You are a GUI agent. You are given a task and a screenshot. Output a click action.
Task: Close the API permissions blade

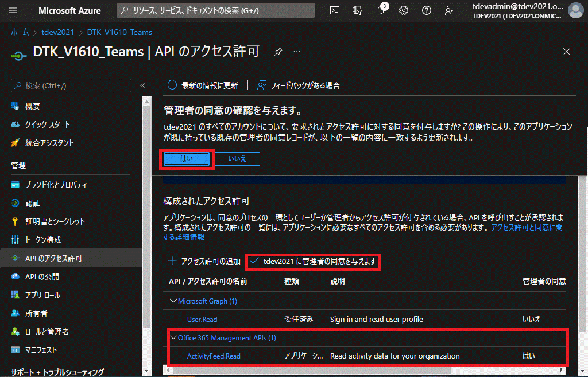567,52
